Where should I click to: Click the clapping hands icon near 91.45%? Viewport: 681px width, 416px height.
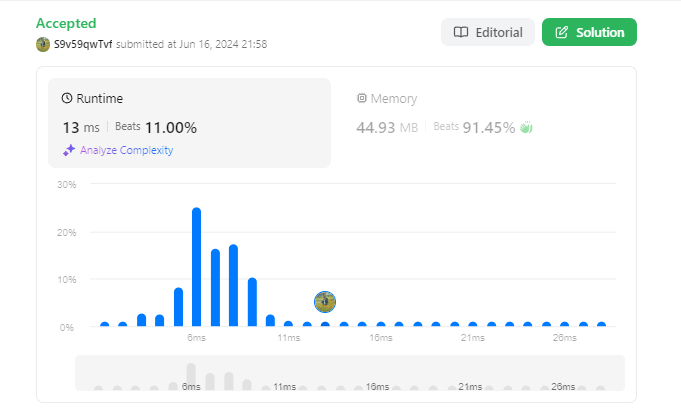coord(526,127)
